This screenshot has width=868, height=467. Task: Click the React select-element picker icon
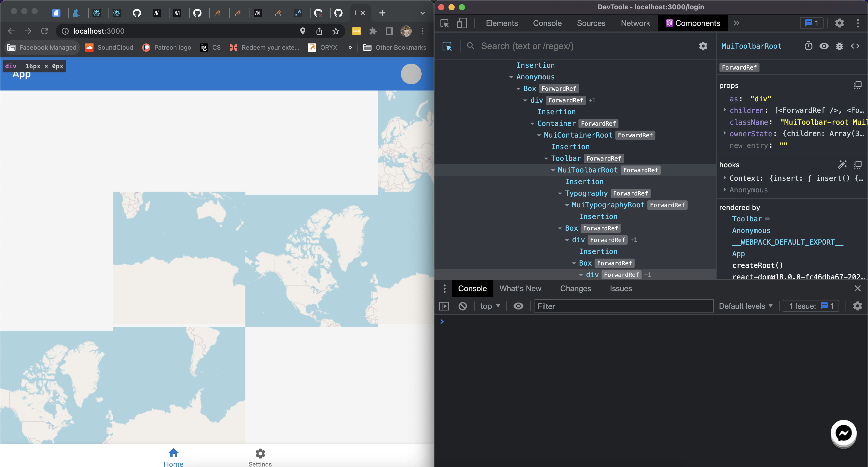click(447, 46)
